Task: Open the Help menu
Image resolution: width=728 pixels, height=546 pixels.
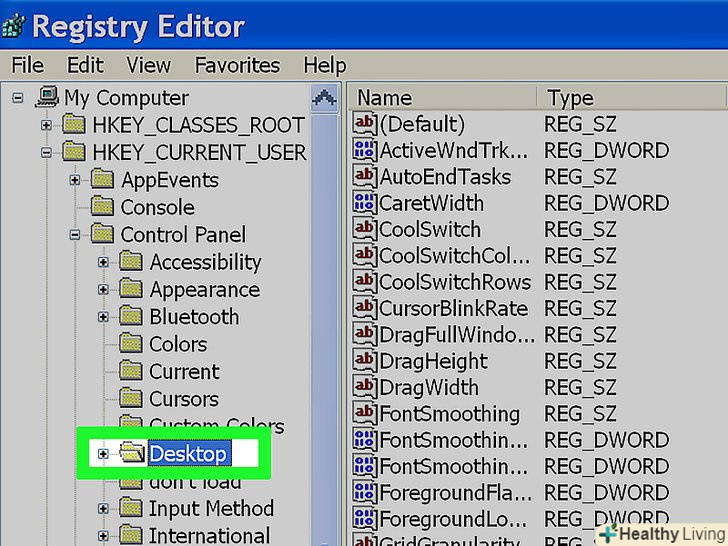Action: pyautogui.click(x=325, y=65)
